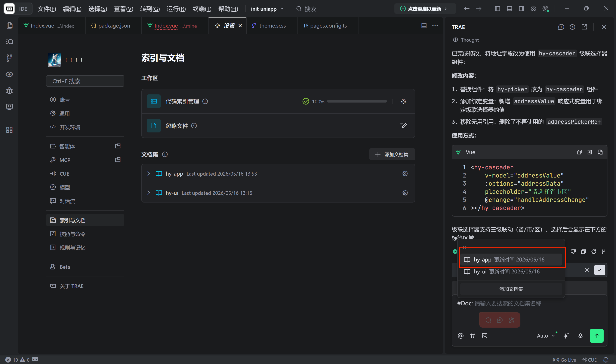Click the sparkle optimize prompt icon

566,336
